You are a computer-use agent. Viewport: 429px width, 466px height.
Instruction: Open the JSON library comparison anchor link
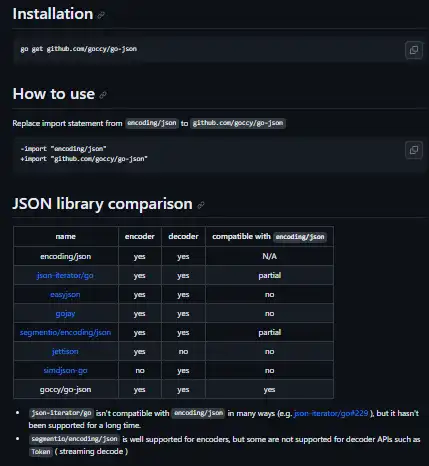point(201,205)
